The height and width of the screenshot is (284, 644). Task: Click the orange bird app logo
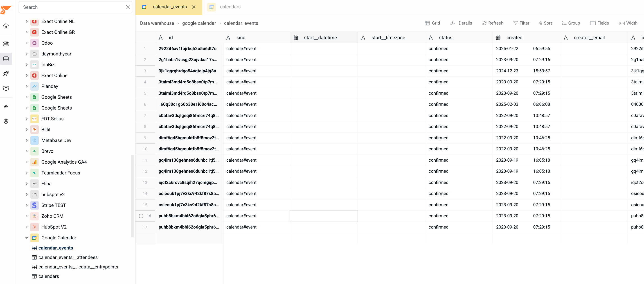tap(6, 10)
